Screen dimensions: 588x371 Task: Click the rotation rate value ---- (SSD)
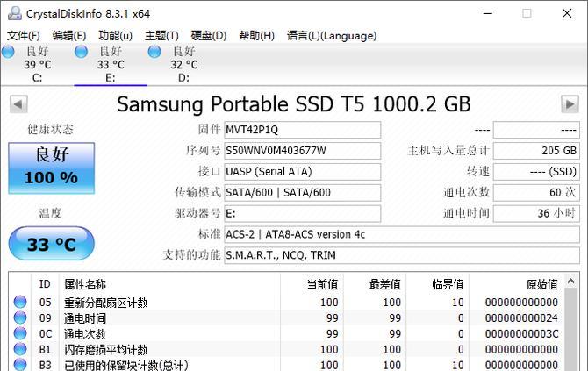(536, 172)
